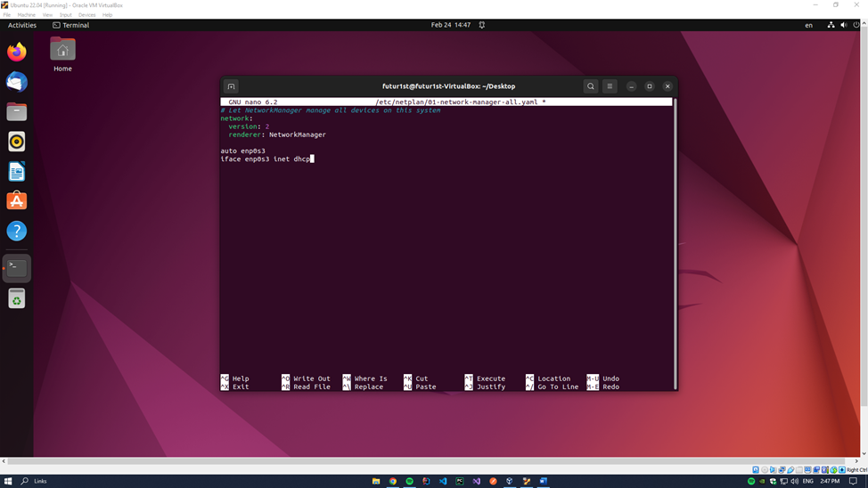Open Visual Studio purple icon in taskbar
The image size is (868, 488).
pos(477,482)
